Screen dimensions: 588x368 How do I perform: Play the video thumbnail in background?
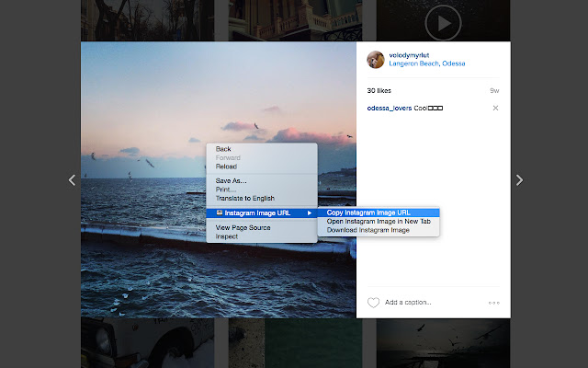coord(443,22)
